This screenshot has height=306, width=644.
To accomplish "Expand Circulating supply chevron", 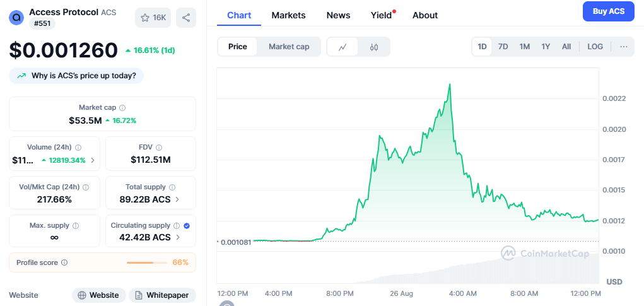I will pyautogui.click(x=178, y=237).
